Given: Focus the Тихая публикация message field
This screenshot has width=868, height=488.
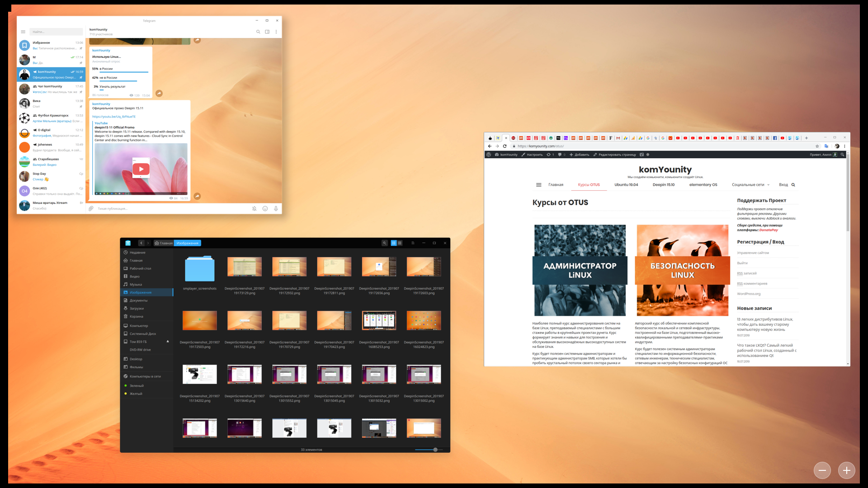Looking at the screenshot, I should pos(172,208).
